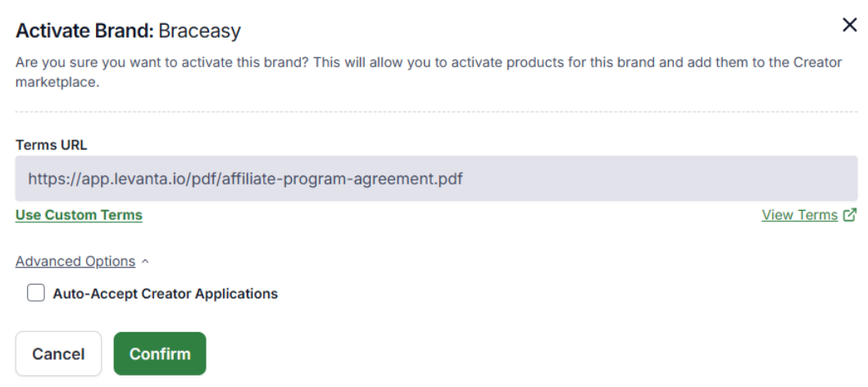The image size is (868, 387).
Task: Click the brand name "Braceasy" in the title
Action: (199, 31)
